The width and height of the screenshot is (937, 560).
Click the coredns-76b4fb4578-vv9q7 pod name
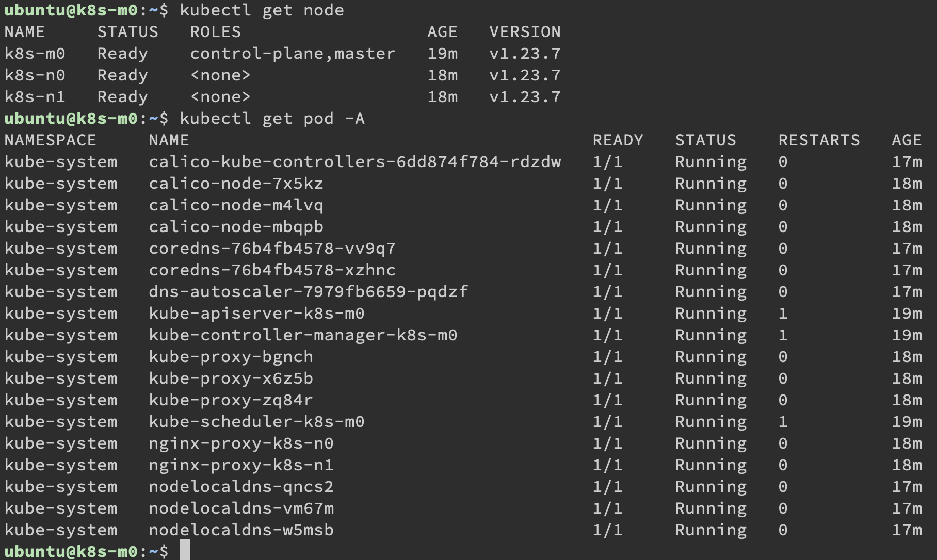[x=272, y=249]
